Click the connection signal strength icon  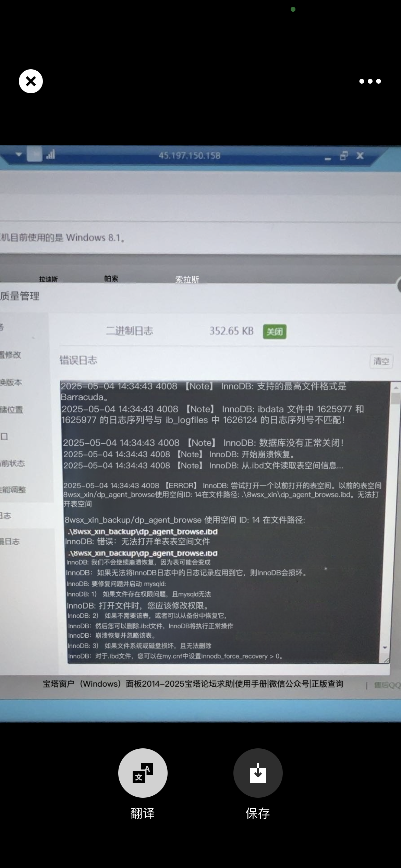pos(50,155)
